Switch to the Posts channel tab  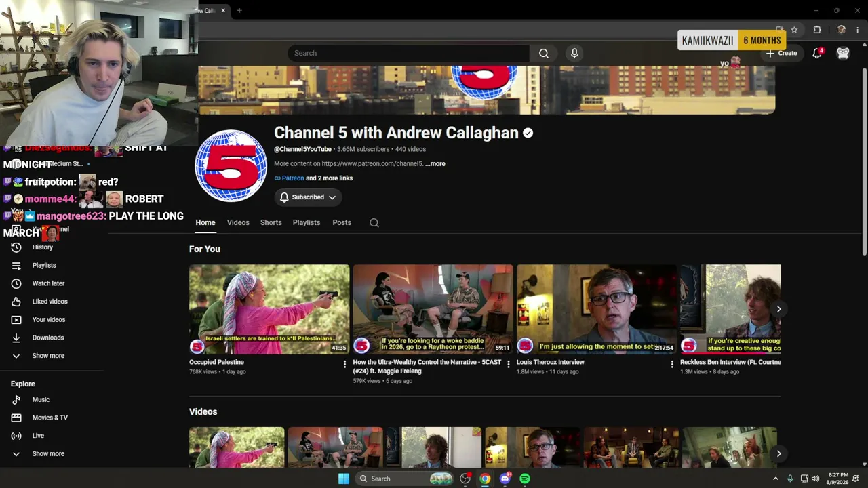(x=342, y=223)
